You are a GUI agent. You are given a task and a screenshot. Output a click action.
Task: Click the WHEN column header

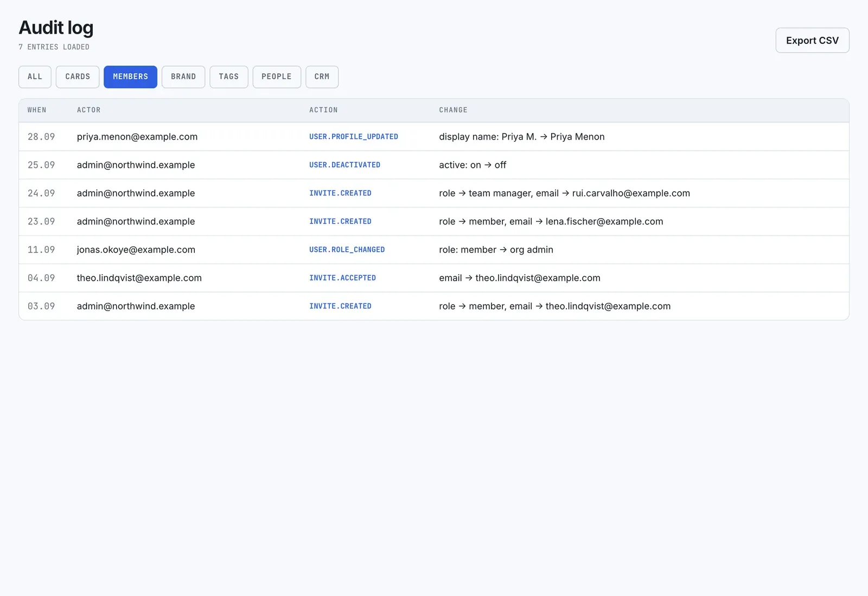(37, 110)
